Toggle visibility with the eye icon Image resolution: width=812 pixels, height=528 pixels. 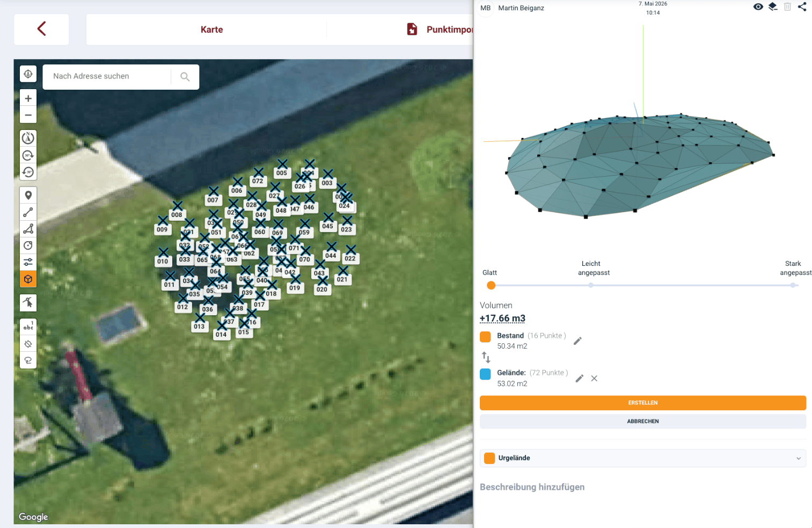[x=758, y=7]
